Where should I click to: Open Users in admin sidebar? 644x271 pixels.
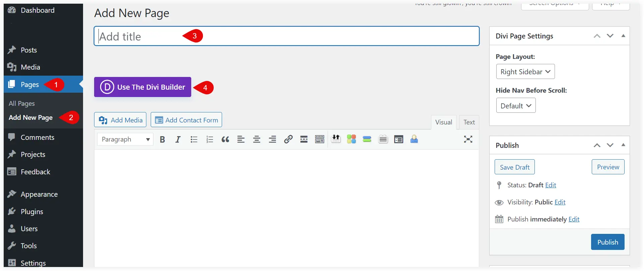[x=43, y=229]
